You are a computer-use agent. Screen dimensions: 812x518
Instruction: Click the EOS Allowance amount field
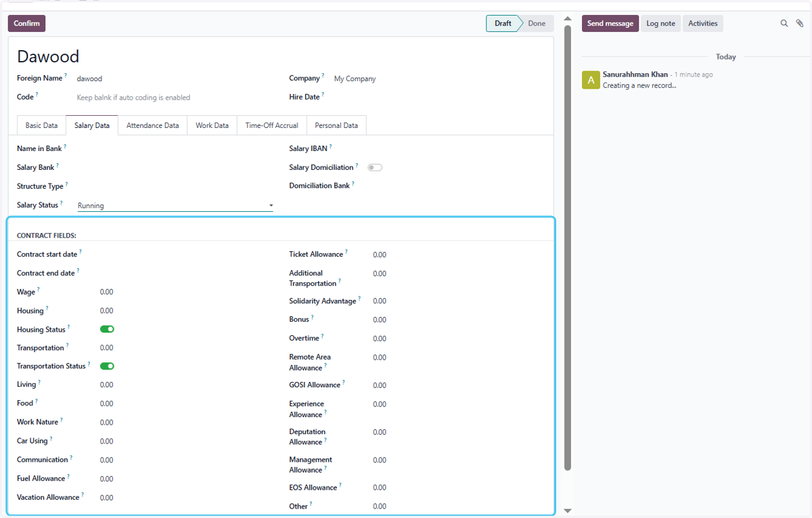click(x=459, y=488)
